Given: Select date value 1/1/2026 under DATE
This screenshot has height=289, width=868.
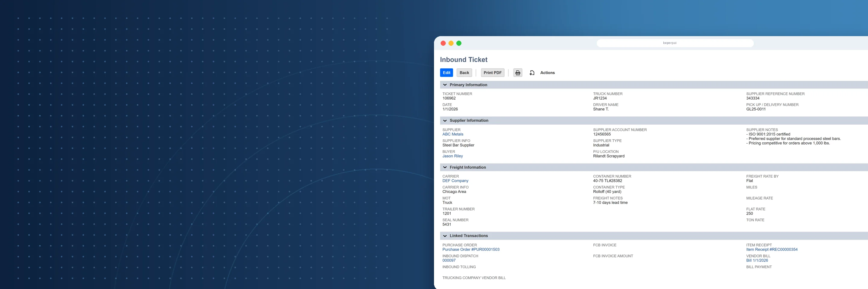Looking at the screenshot, I should pos(450,109).
